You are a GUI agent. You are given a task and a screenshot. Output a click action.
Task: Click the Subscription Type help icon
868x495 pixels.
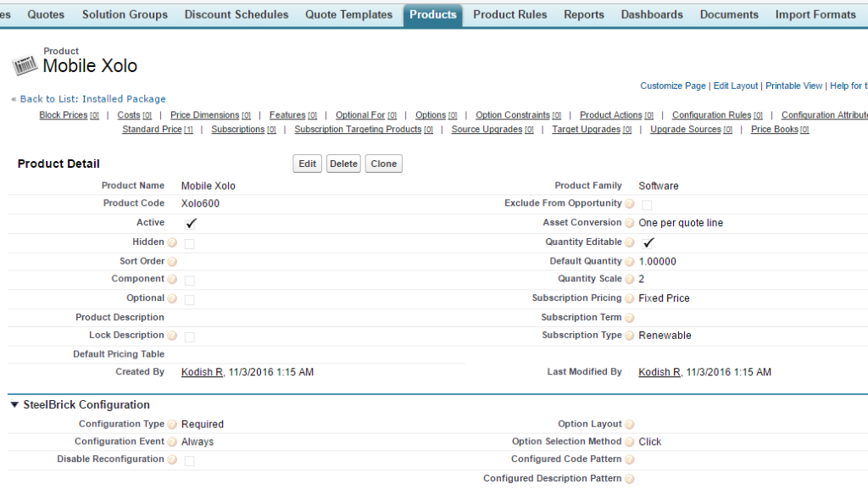coord(630,336)
